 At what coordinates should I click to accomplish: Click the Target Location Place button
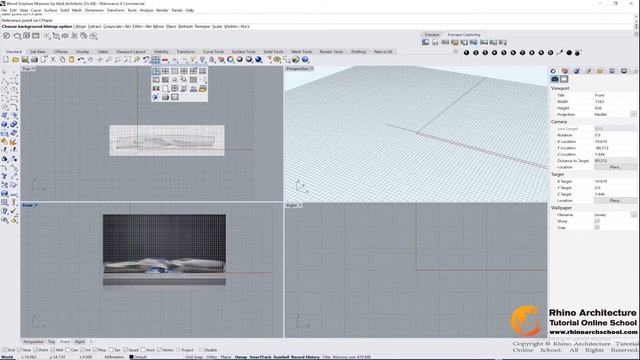[615, 201]
